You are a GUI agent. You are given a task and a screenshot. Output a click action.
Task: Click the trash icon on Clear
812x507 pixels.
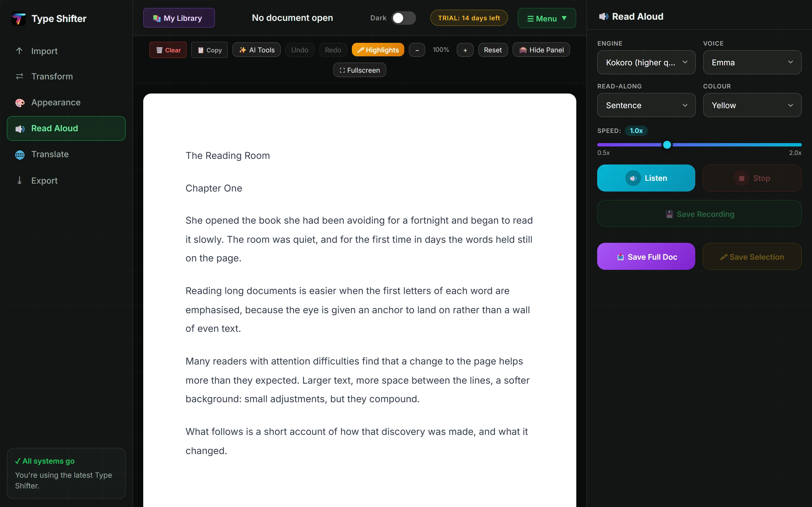click(159, 50)
